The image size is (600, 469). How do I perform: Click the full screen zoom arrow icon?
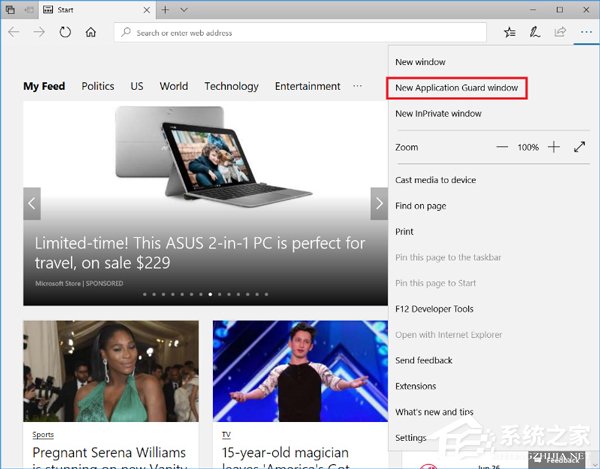[580, 147]
